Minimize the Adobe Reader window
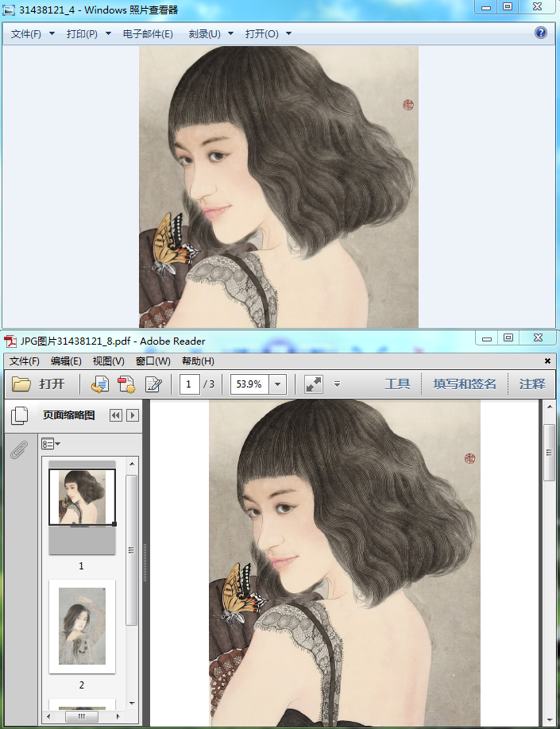560x729 pixels. (487, 338)
